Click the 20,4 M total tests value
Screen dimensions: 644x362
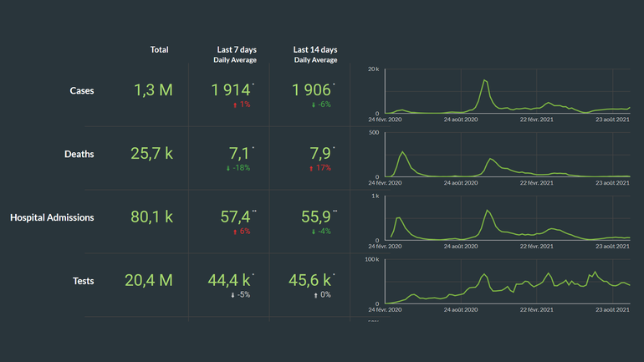149,281
